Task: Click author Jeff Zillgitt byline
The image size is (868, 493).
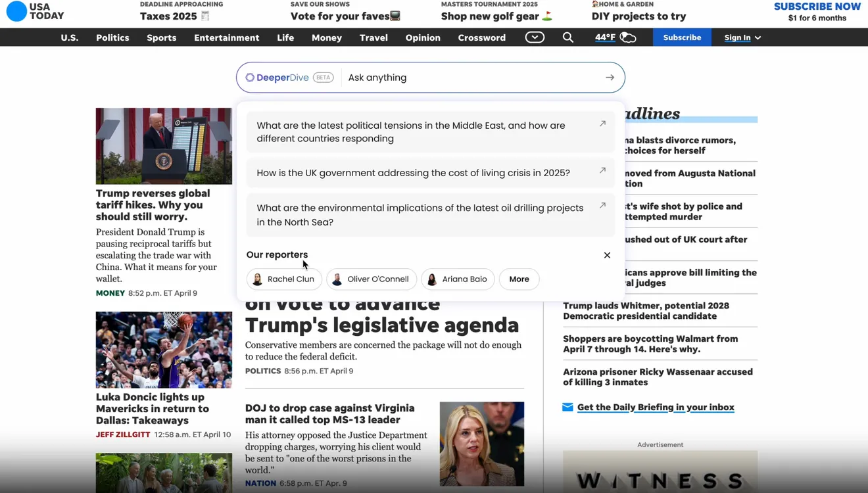Action: [123, 434]
